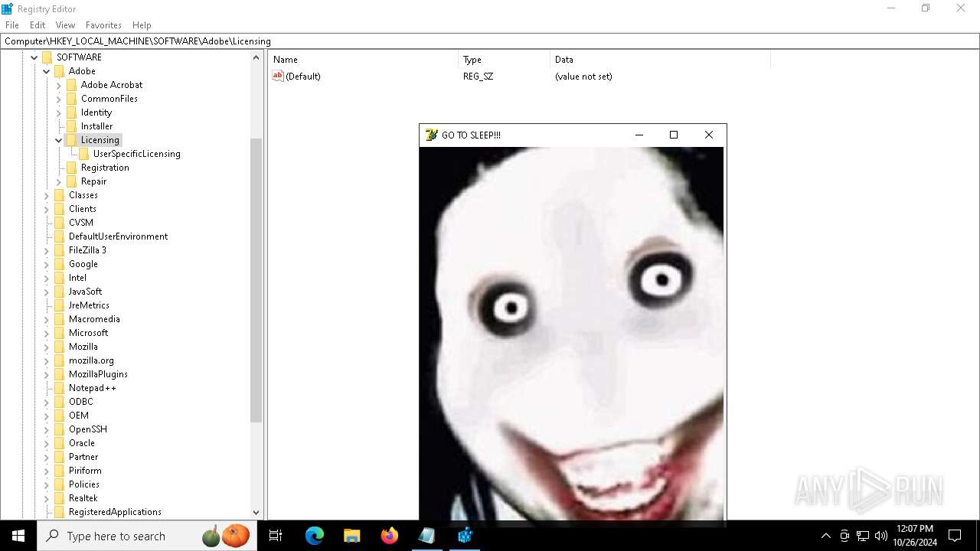Select the Intel folder icon

[x=60, y=278]
